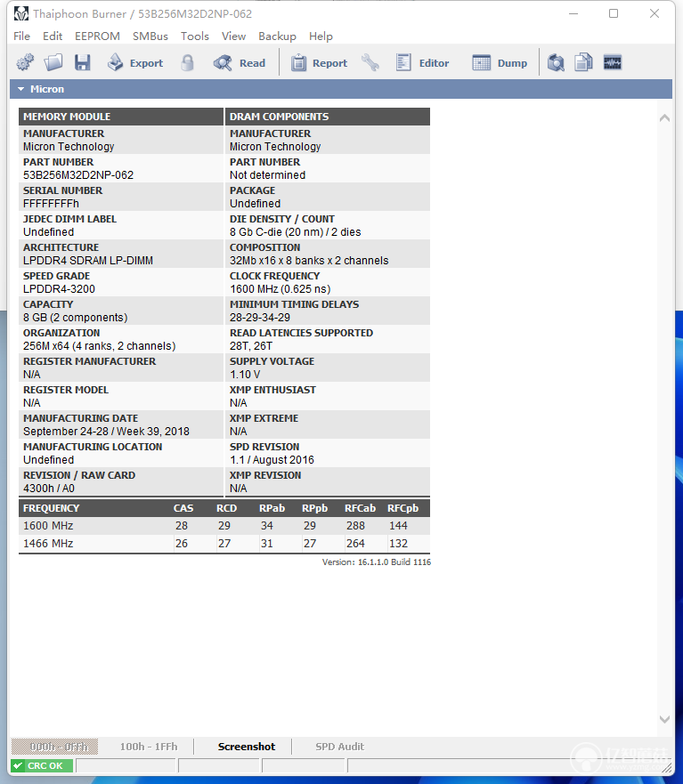Select the Screenshot tab

[246, 747]
